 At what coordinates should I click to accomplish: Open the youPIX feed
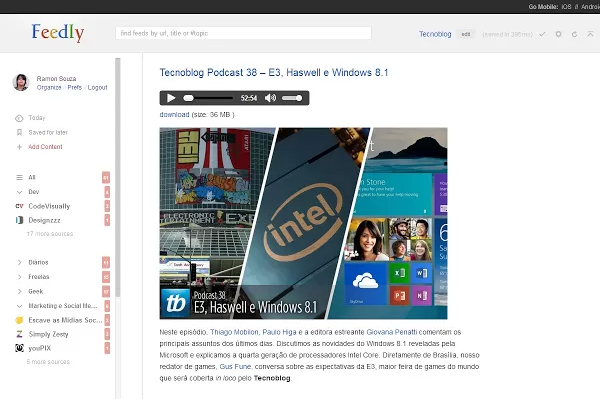click(x=39, y=348)
